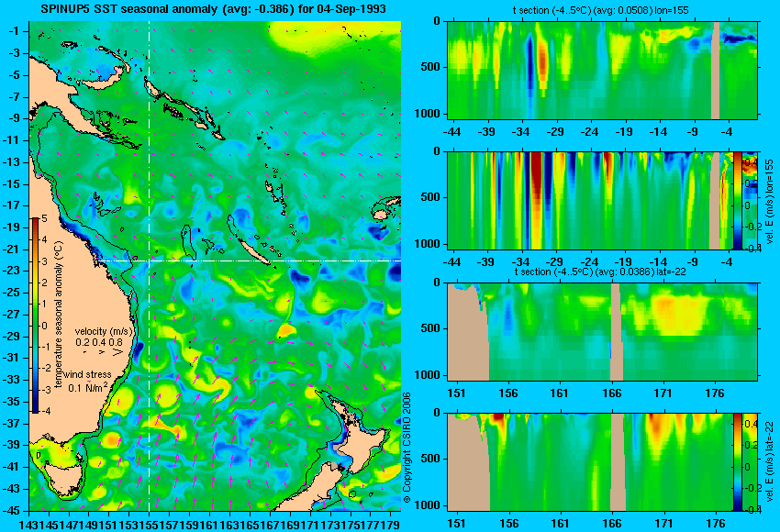Click the Copyright CSIRO 2006 text
This screenshot has width=780, height=532.
(x=407, y=448)
